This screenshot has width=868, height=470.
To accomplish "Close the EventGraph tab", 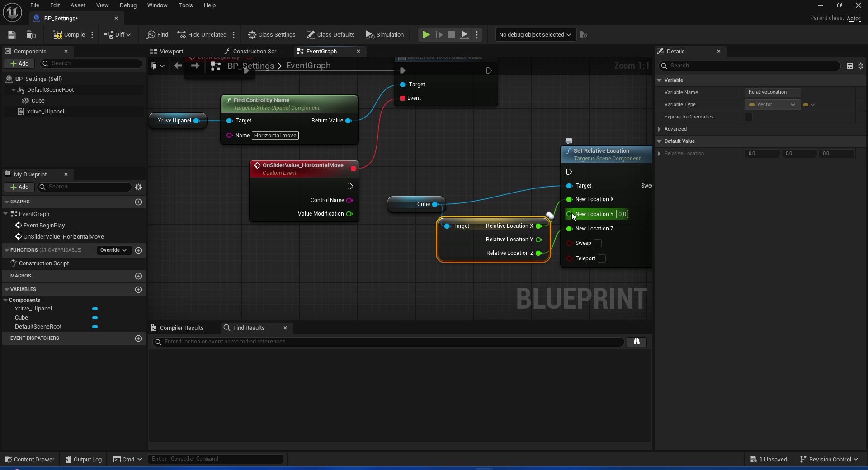I will pos(359,52).
